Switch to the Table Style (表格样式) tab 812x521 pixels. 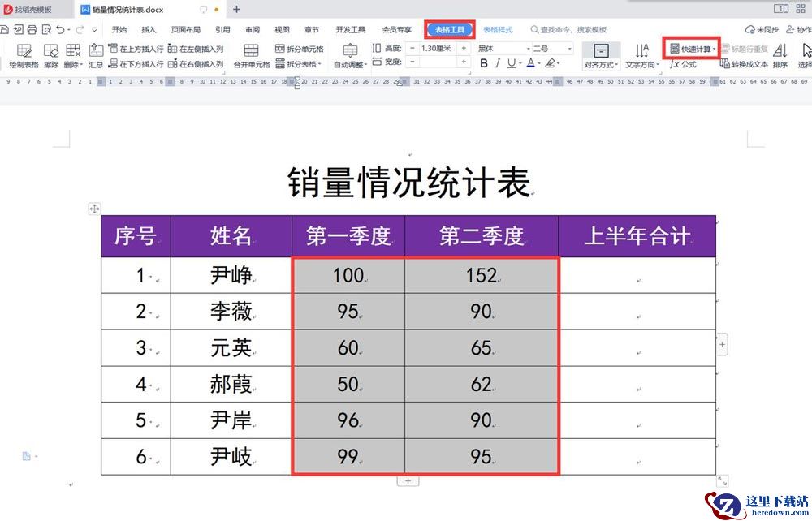pyautogui.click(x=498, y=30)
